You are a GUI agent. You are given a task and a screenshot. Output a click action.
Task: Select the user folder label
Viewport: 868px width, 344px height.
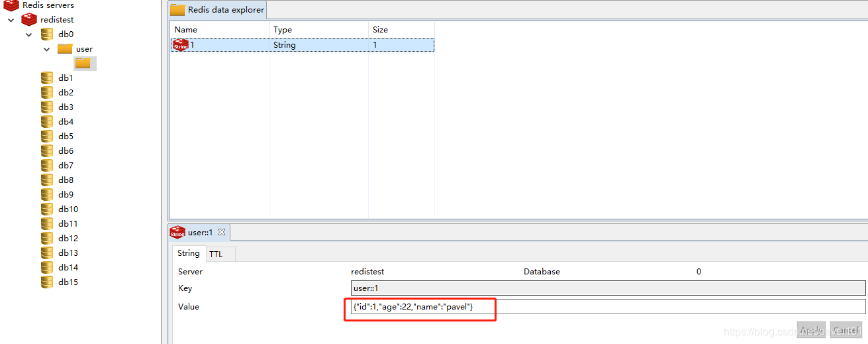click(84, 49)
